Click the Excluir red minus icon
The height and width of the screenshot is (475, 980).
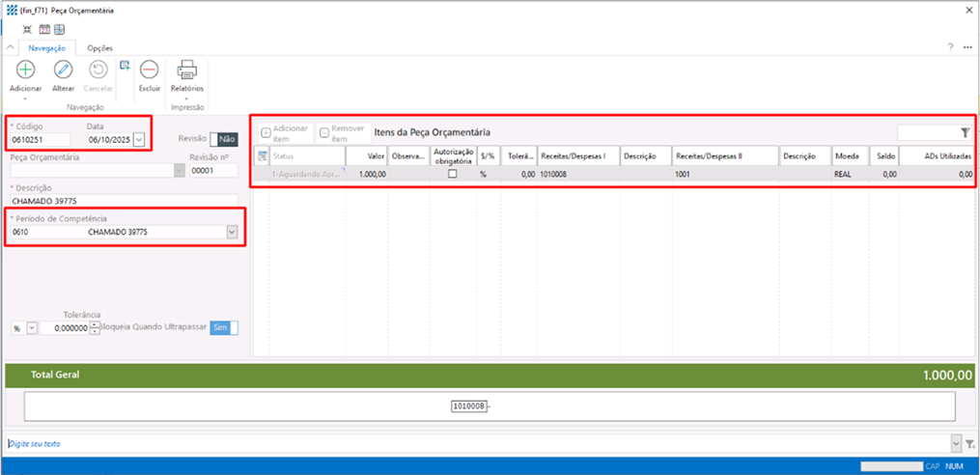click(x=149, y=70)
